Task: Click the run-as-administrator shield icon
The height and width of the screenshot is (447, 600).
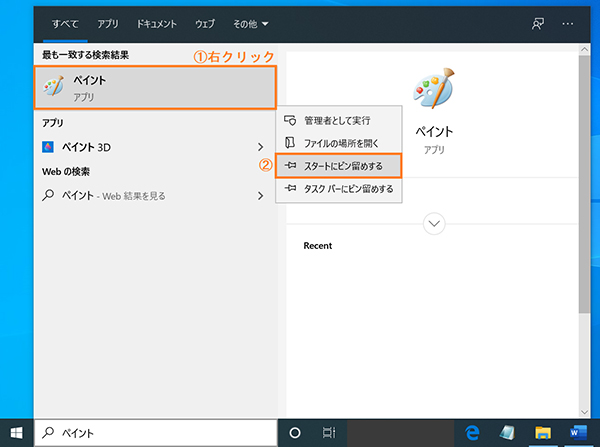Action: click(290, 121)
